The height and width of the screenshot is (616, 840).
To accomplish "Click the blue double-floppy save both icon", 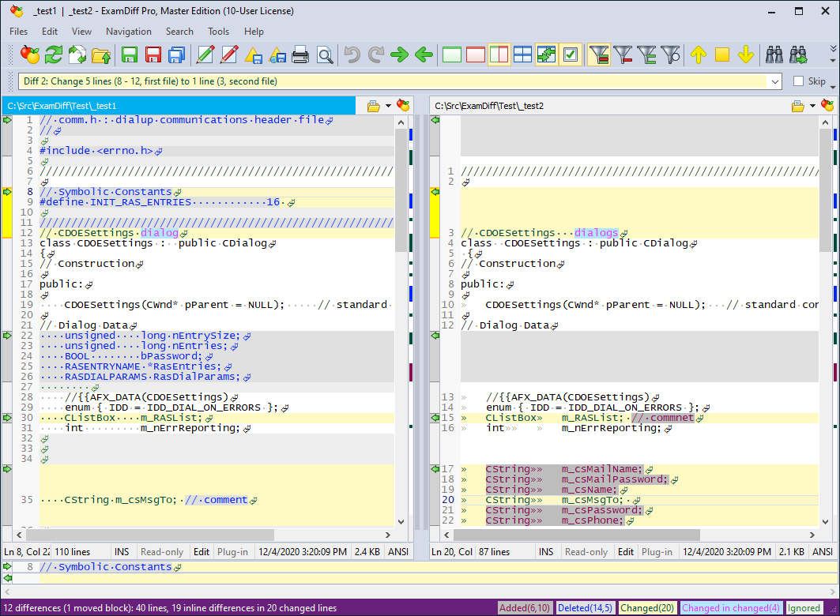I will tap(177, 54).
